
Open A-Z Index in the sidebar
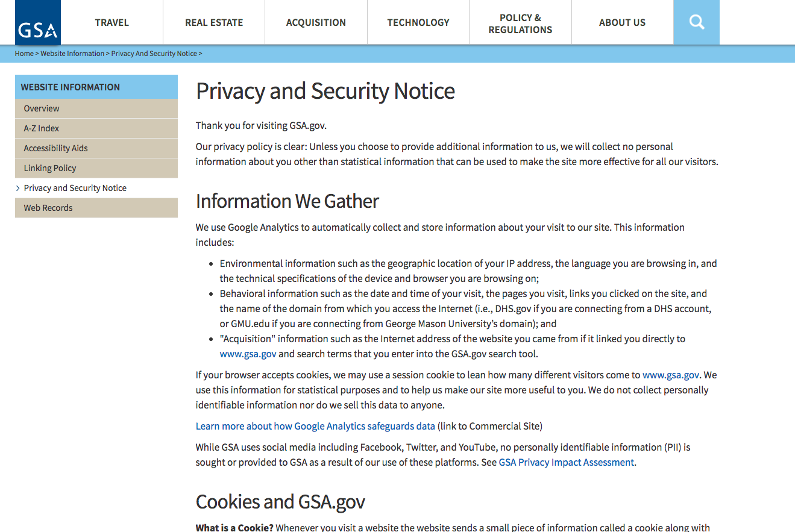(42, 128)
